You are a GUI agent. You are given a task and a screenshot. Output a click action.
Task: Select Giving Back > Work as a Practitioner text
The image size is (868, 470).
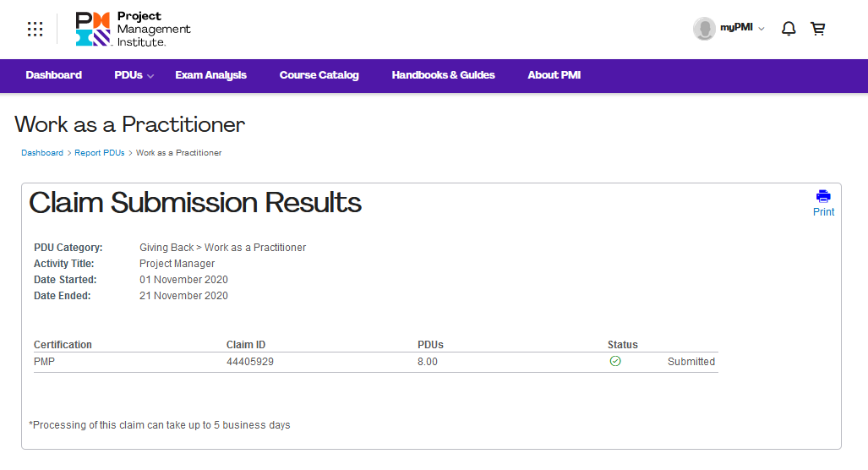222,248
